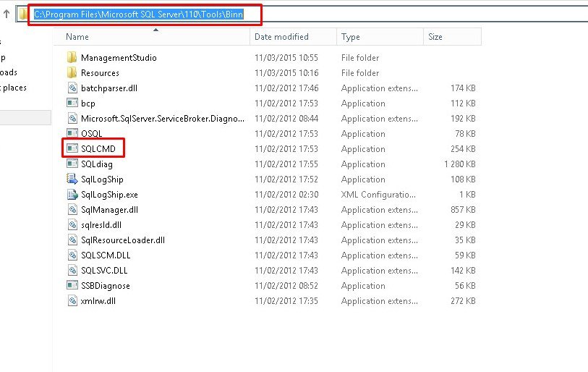Viewport: 588px width, 372px height.
Task: Select the SSBDiagnose file name
Action: click(106, 286)
